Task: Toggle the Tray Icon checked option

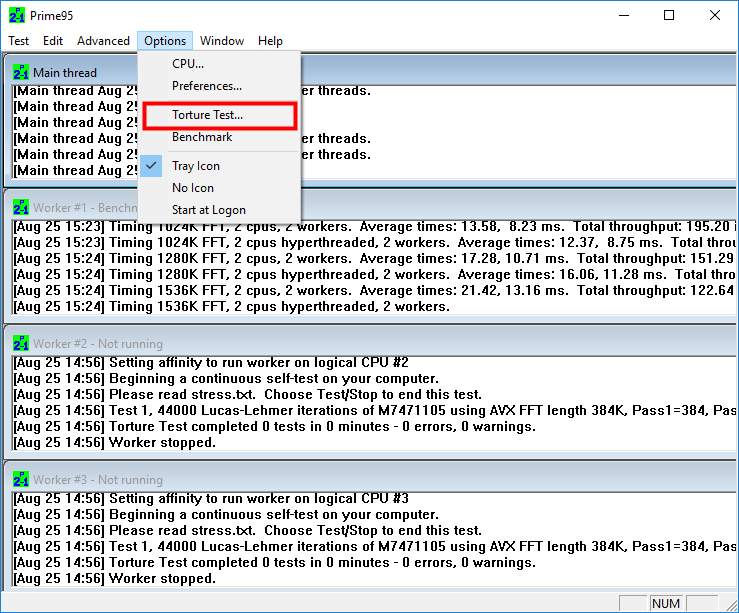Action: click(x=195, y=166)
